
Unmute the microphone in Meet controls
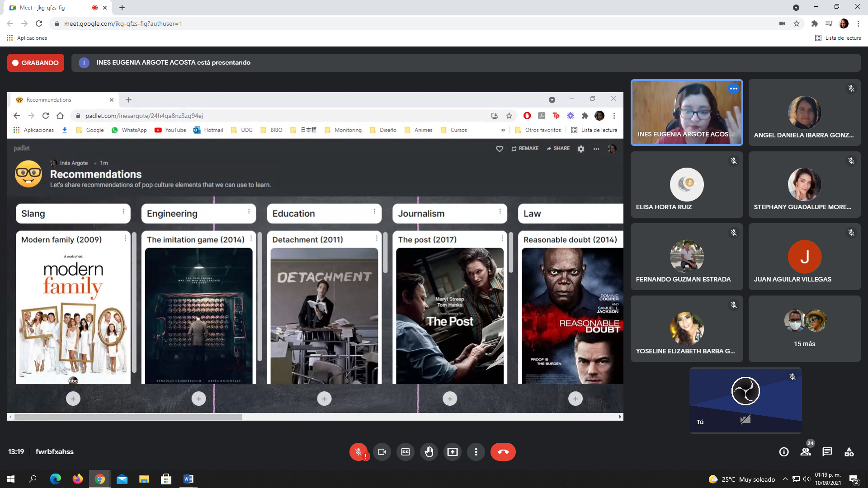(x=359, y=452)
